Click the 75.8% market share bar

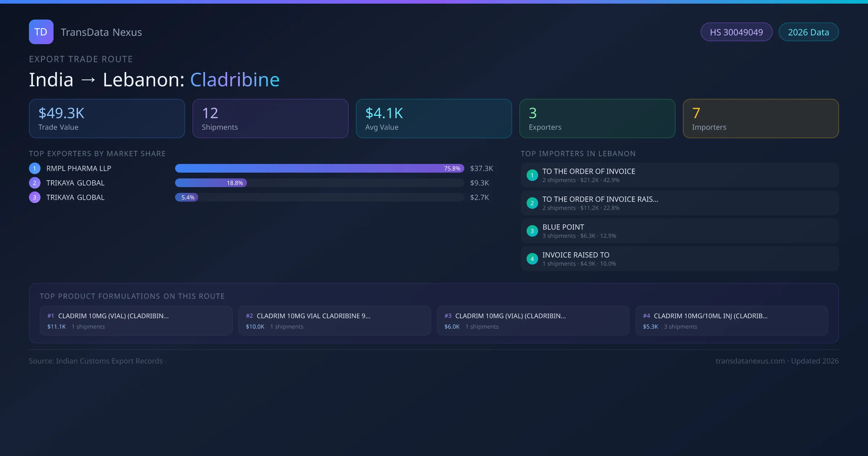pos(319,168)
